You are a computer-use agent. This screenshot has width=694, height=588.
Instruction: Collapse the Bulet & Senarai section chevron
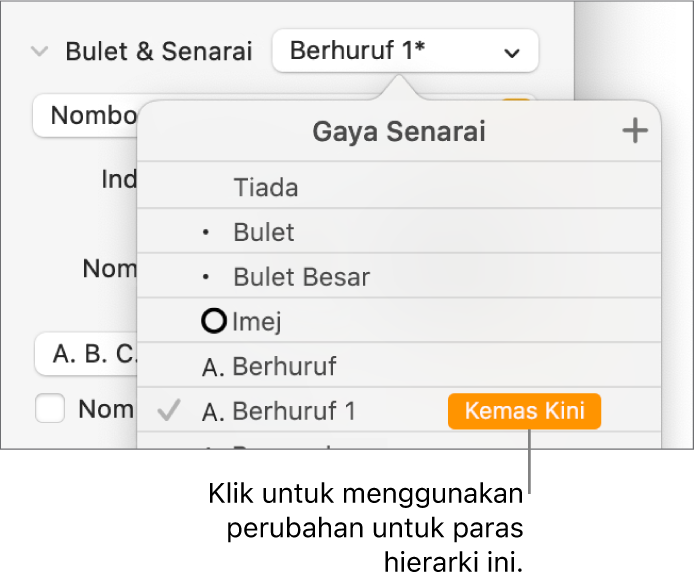tap(40, 51)
